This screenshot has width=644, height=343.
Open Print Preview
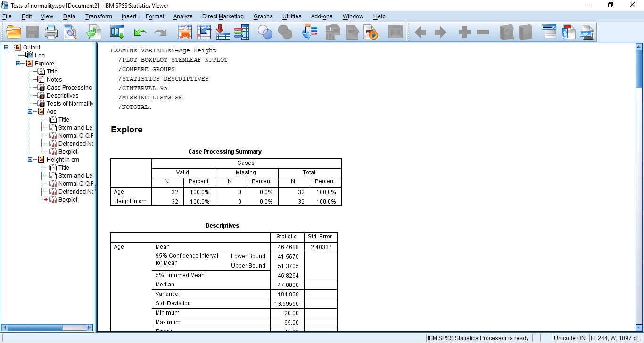70,32
